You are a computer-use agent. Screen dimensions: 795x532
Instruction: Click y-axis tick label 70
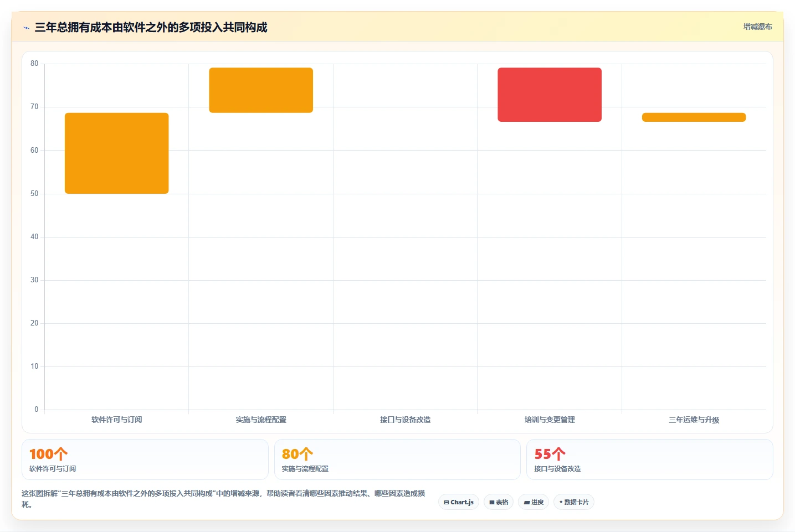[x=34, y=107]
